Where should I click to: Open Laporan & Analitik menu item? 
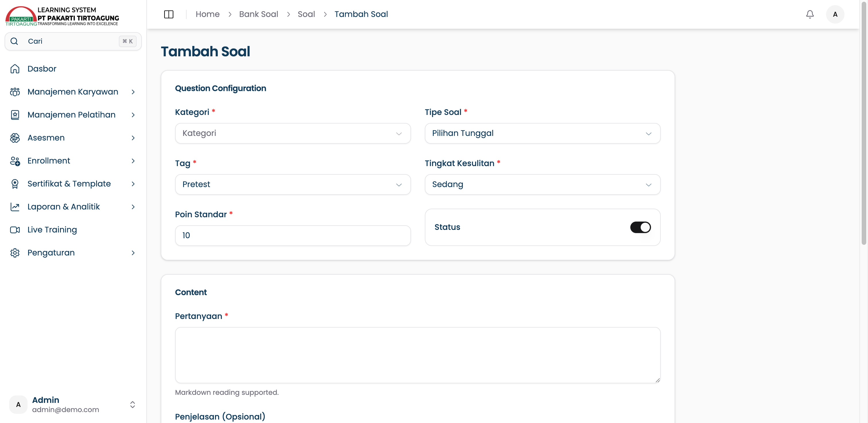(x=73, y=207)
